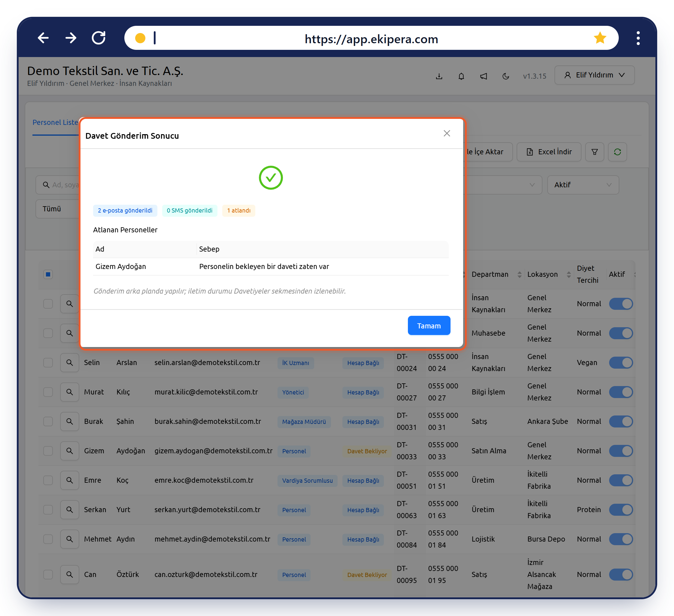Open details magnifier for Gizem Aydoğan
The height and width of the screenshot is (616, 674).
click(x=70, y=451)
